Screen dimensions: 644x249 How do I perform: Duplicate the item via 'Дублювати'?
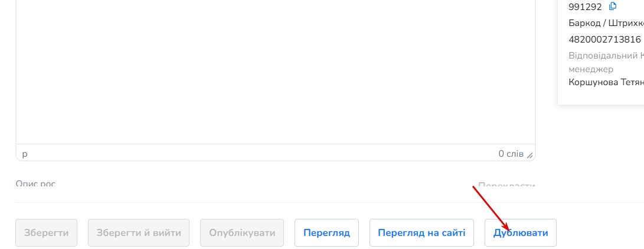pos(521,233)
